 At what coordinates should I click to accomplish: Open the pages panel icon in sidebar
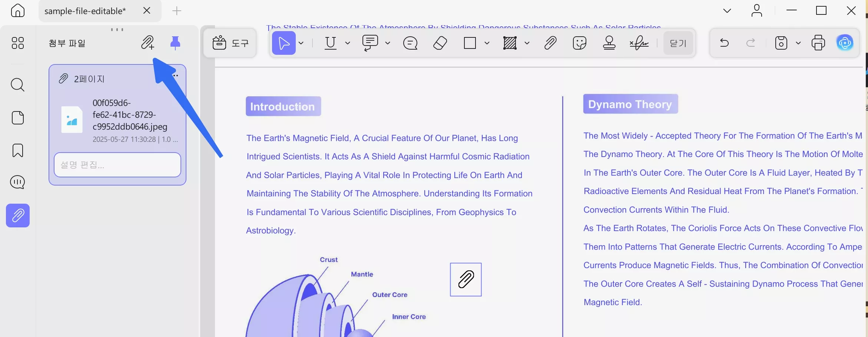(17, 118)
